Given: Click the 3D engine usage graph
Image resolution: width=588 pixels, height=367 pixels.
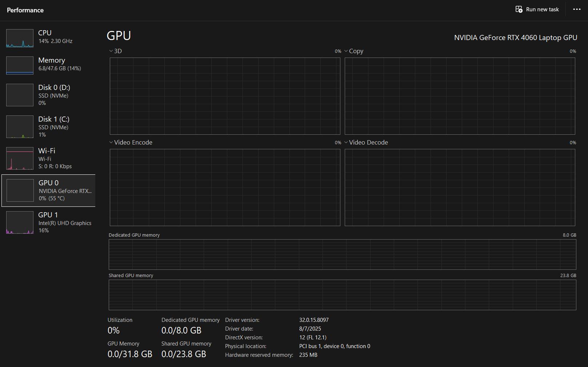Looking at the screenshot, I should pyautogui.click(x=225, y=96).
